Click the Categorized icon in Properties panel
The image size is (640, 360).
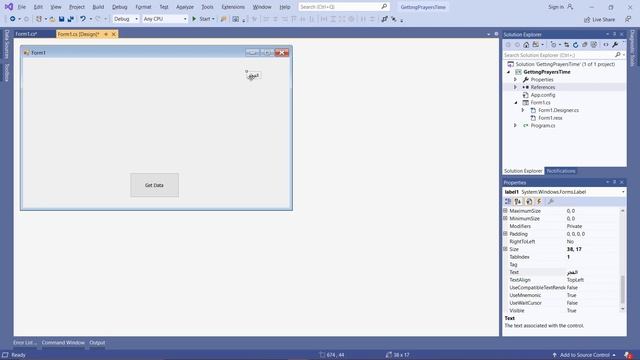[508, 202]
